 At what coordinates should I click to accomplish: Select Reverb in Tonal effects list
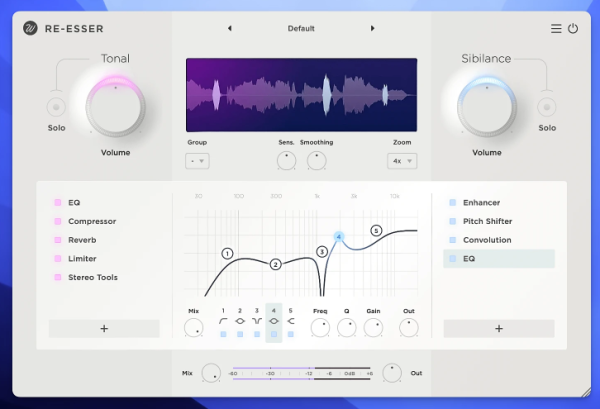pyautogui.click(x=82, y=240)
